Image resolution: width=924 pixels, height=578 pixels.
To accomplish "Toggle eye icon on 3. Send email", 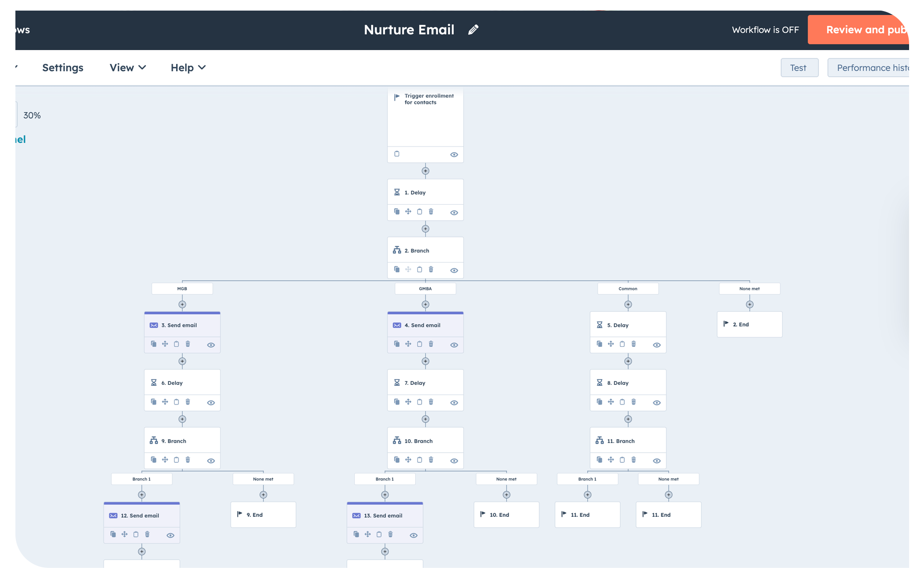I will 211,345.
